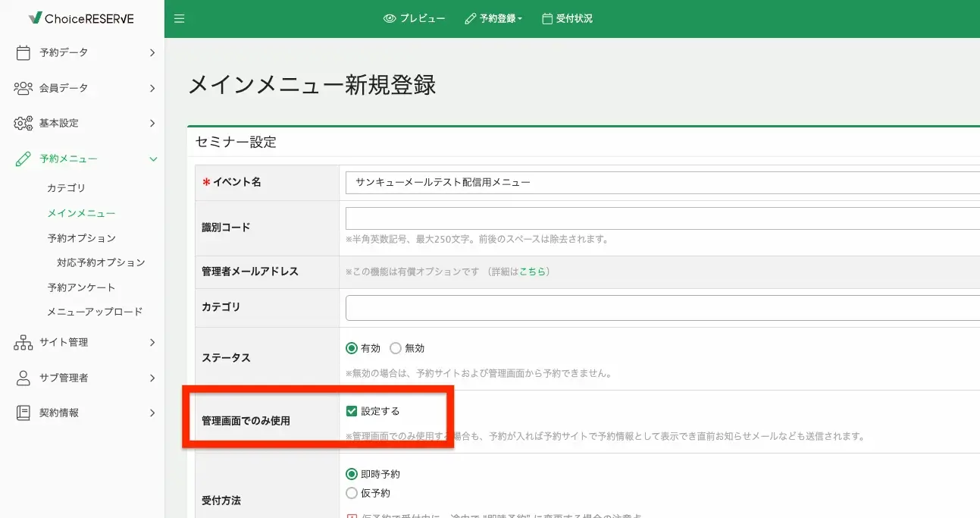980x518 pixels.
Task: Click the pencil icon beside 予約登録
Action: pyautogui.click(x=470, y=19)
